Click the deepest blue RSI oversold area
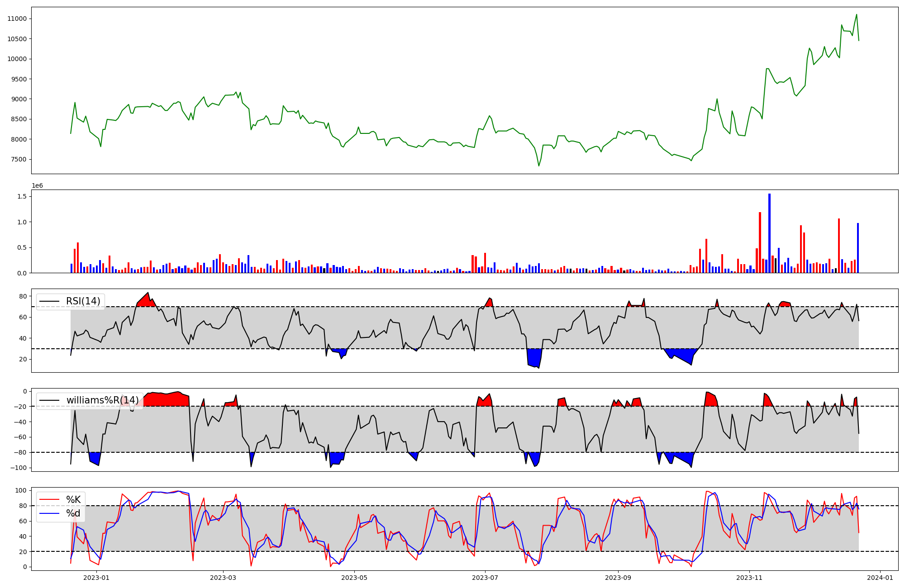The image size is (905, 588). (x=534, y=357)
